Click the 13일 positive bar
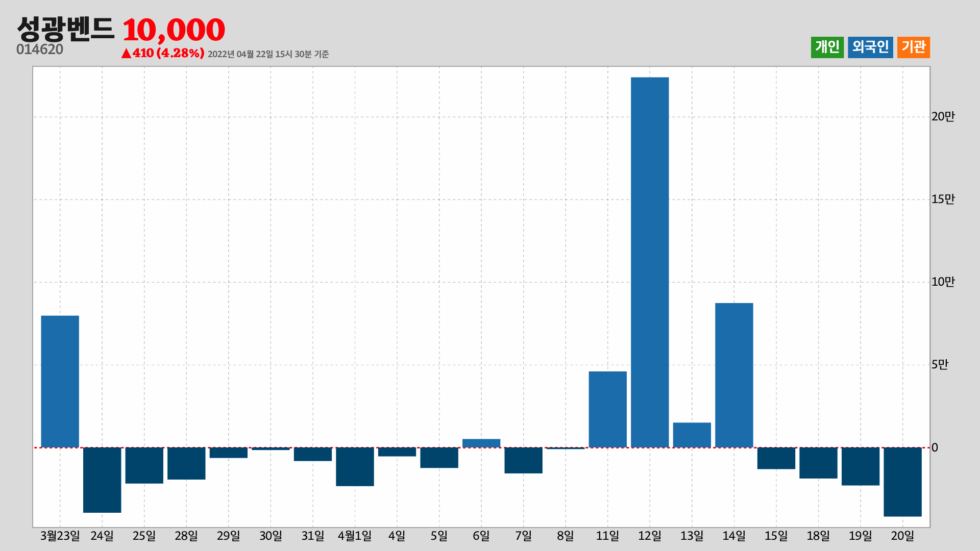Image resolution: width=980 pixels, height=551 pixels. coord(692,435)
